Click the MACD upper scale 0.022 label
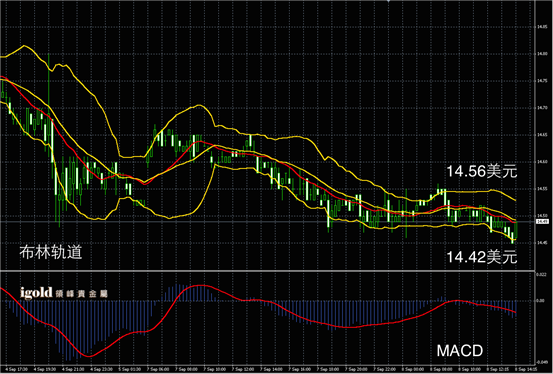 541,274
